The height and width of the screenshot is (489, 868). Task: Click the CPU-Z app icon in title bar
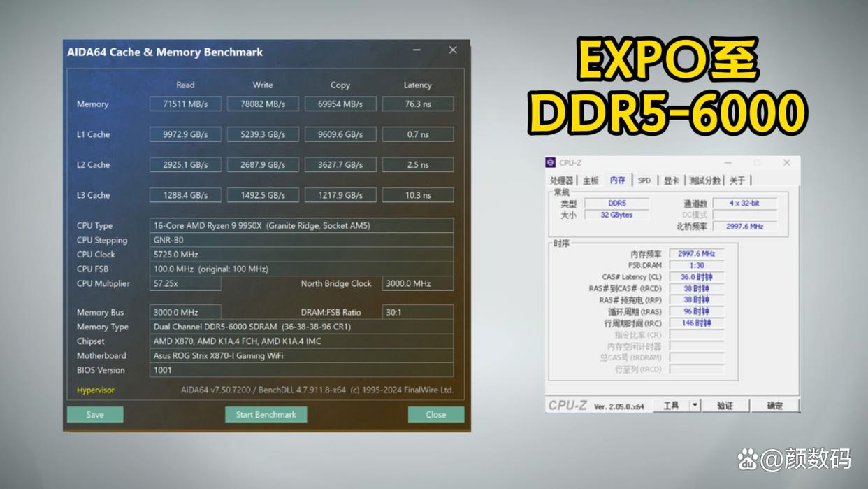coord(551,163)
